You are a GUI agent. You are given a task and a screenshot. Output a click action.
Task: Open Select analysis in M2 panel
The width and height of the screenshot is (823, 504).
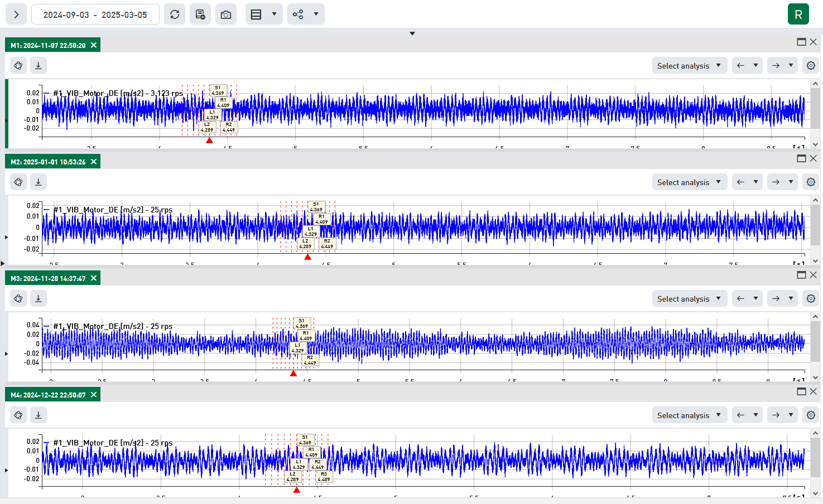tap(689, 182)
